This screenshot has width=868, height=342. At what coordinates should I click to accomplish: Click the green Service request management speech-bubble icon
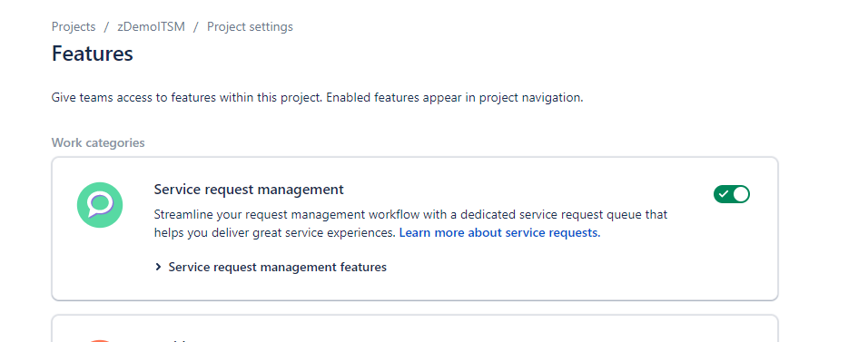tap(100, 205)
